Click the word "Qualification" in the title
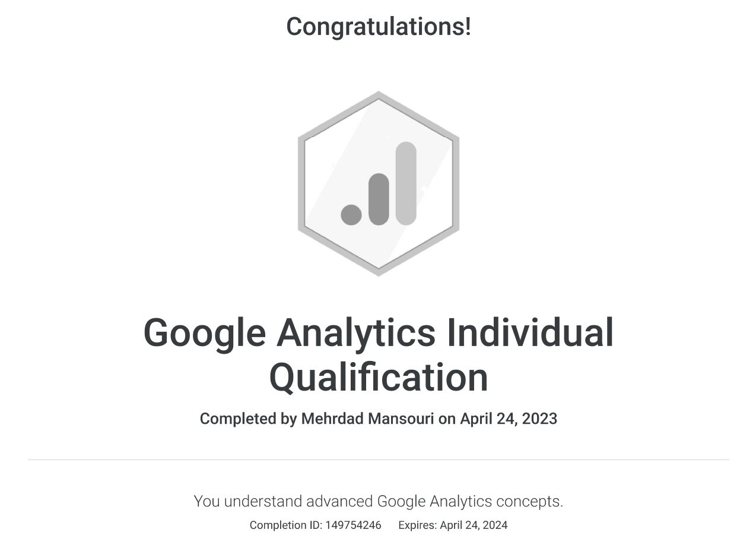This screenshot has height=558, width=756. 379,378
